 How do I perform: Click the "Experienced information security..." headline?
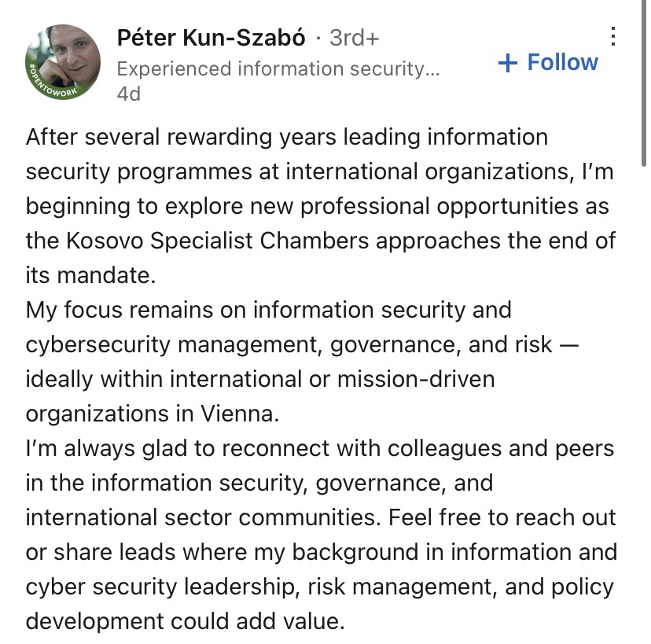[278, 69]
